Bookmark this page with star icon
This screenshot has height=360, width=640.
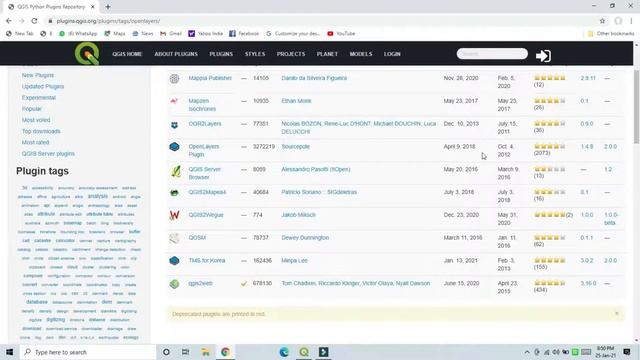pos(602,21)
